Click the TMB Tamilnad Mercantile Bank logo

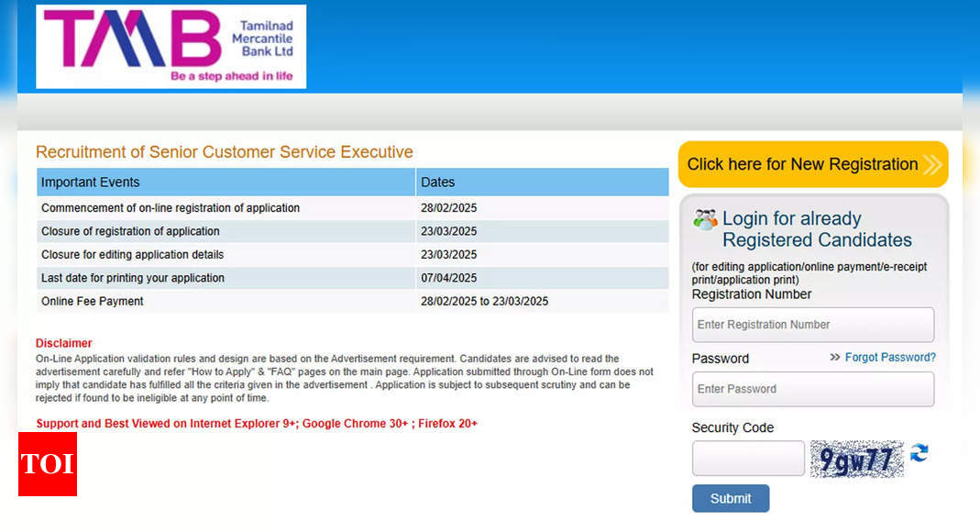click(171, 47)
